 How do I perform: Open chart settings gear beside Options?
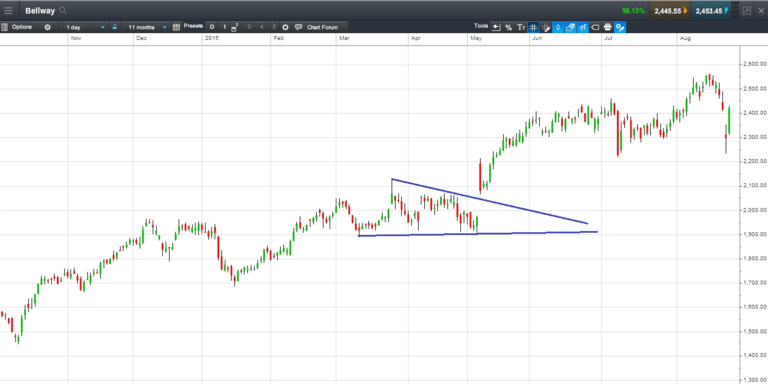pos(48,27)
